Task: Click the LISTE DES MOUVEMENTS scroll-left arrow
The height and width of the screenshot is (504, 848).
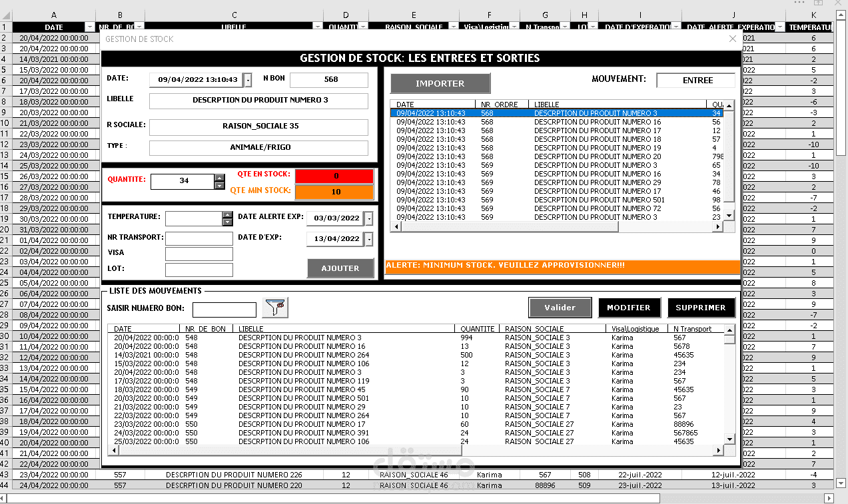Action: tap(113, 451)
